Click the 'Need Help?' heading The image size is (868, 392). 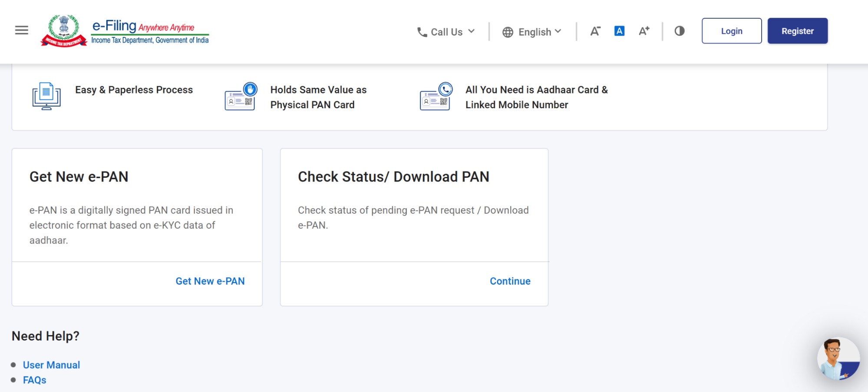click(x=46, y=336)
